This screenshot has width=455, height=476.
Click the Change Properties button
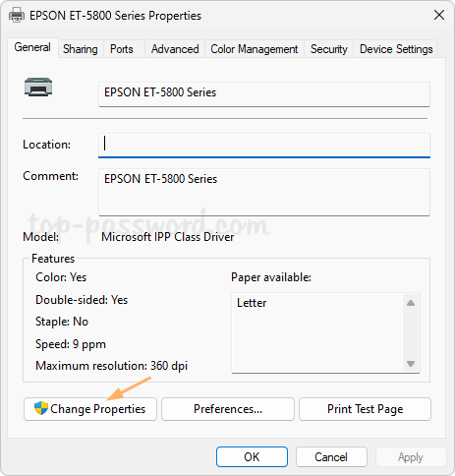90,409
